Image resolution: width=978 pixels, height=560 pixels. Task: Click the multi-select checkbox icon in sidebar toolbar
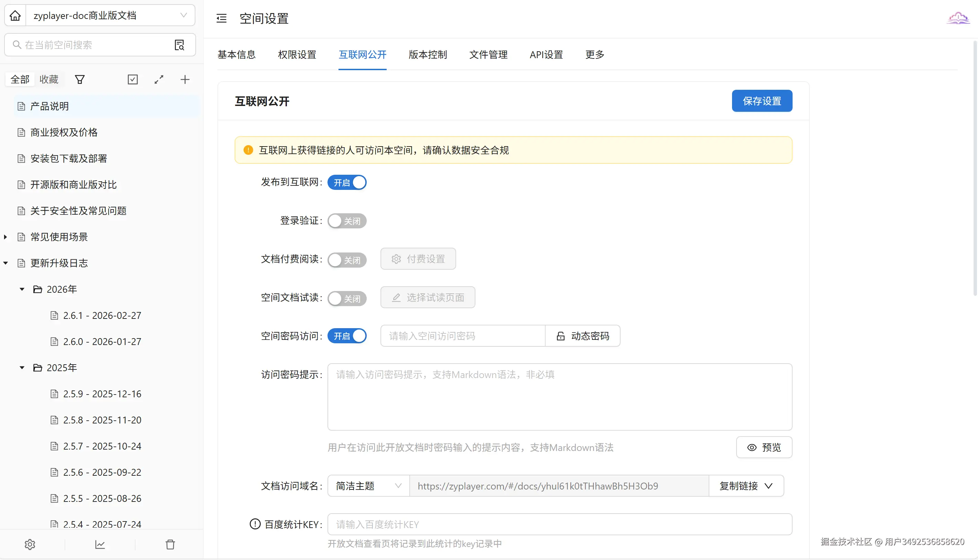coord(133,79)
